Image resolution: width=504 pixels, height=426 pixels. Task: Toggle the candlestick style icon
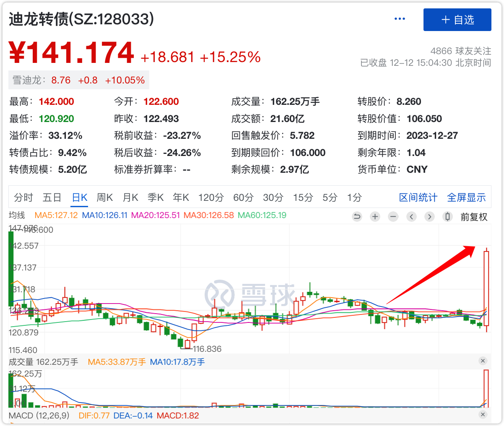point(447,217)
